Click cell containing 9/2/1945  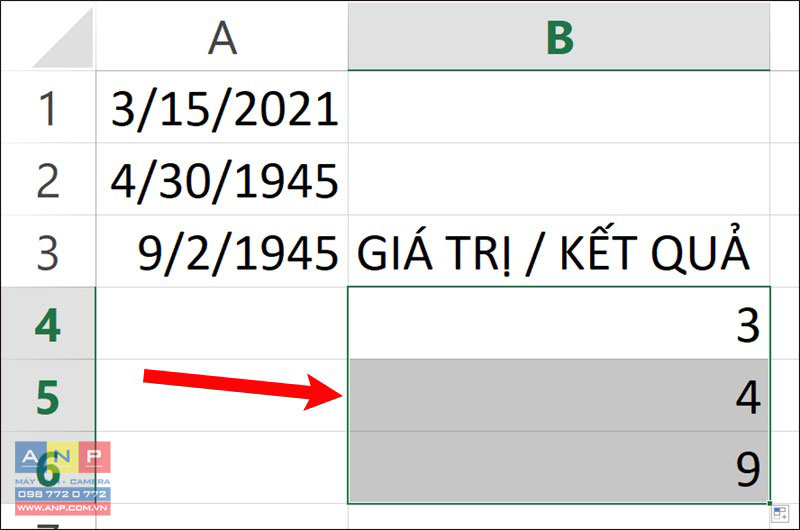pos(222,251)
